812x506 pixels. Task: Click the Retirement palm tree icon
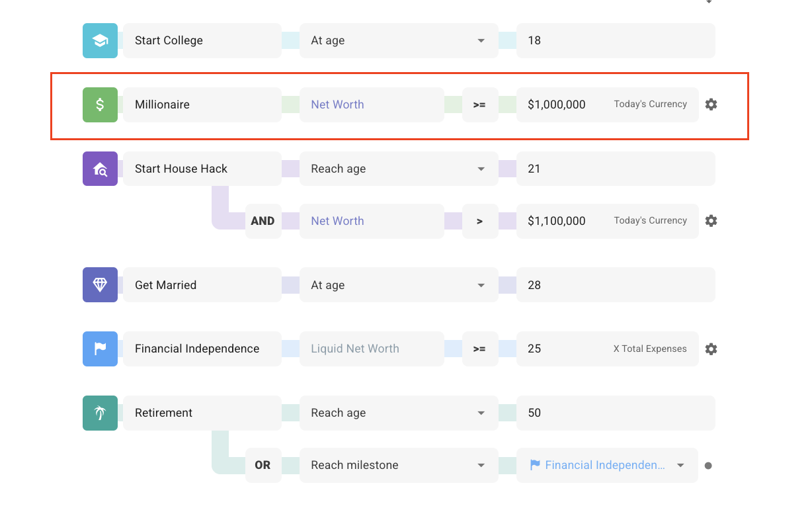[100, 413]
